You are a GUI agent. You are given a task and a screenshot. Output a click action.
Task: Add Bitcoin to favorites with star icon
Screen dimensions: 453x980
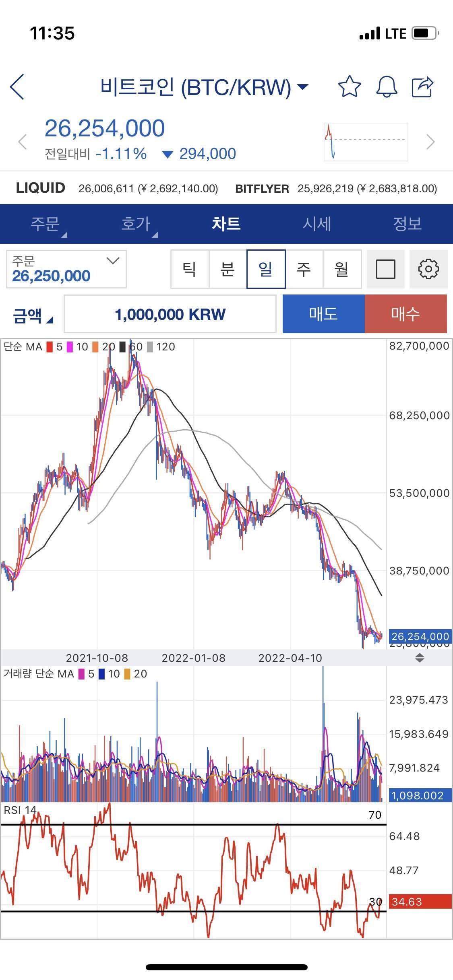pos(349,86)
